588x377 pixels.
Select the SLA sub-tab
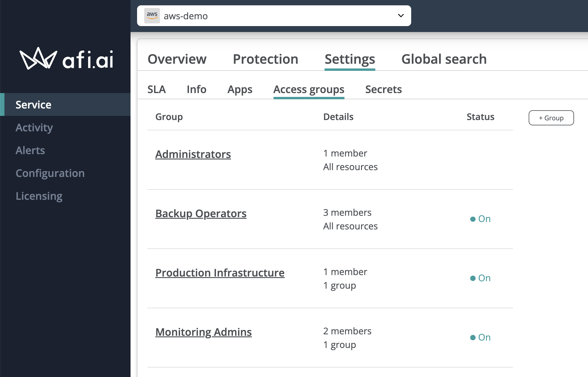click(x=156, y=90)
